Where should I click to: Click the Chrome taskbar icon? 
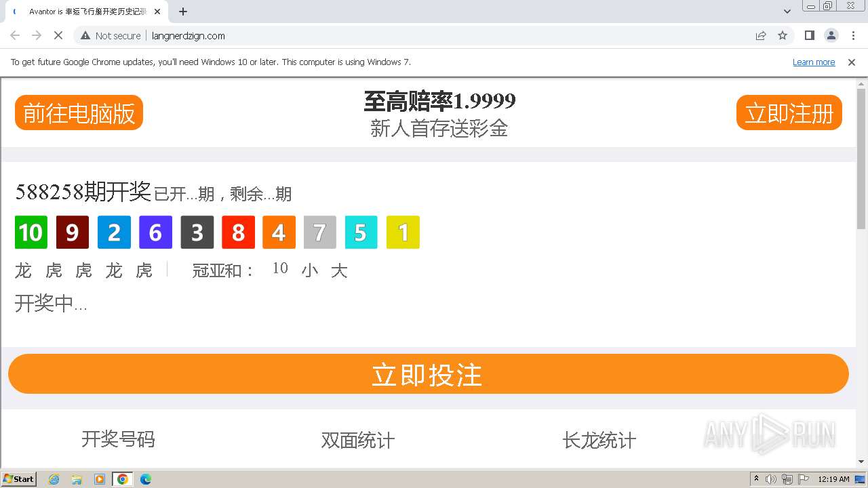[123, 479]
